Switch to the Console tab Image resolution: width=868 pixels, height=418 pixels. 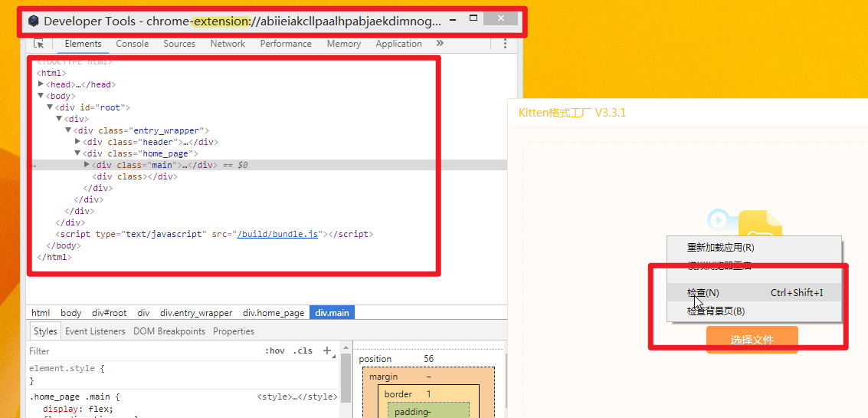pyautogui.click(x=133, y=44)
